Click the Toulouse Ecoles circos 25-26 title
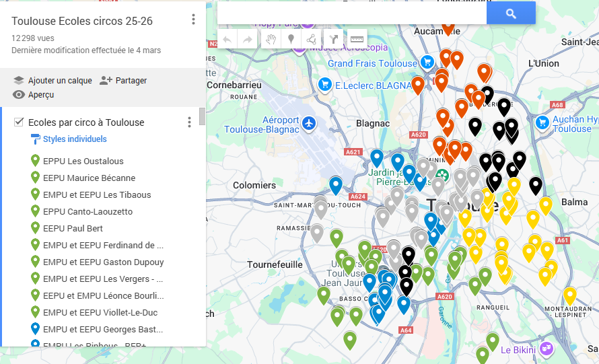 coord(82,22)
